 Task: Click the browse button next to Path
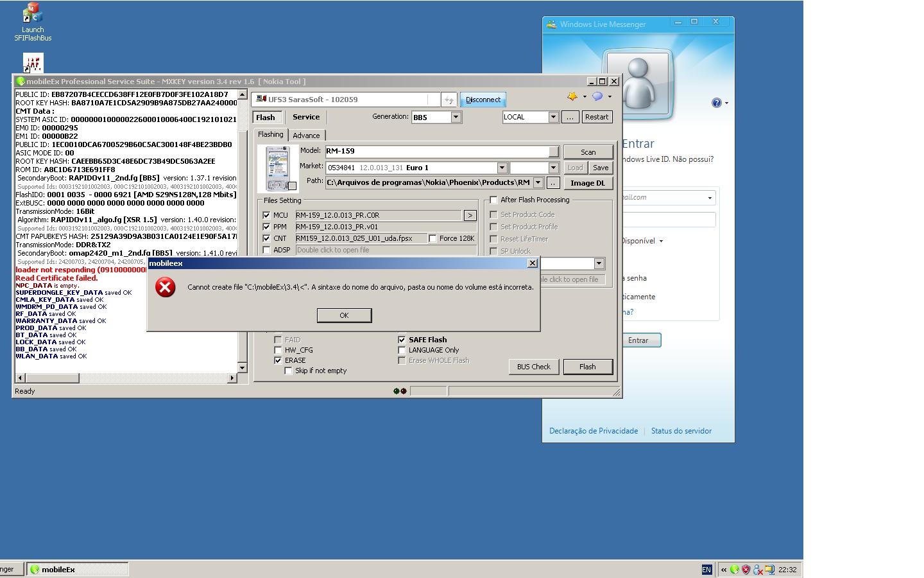552,183
